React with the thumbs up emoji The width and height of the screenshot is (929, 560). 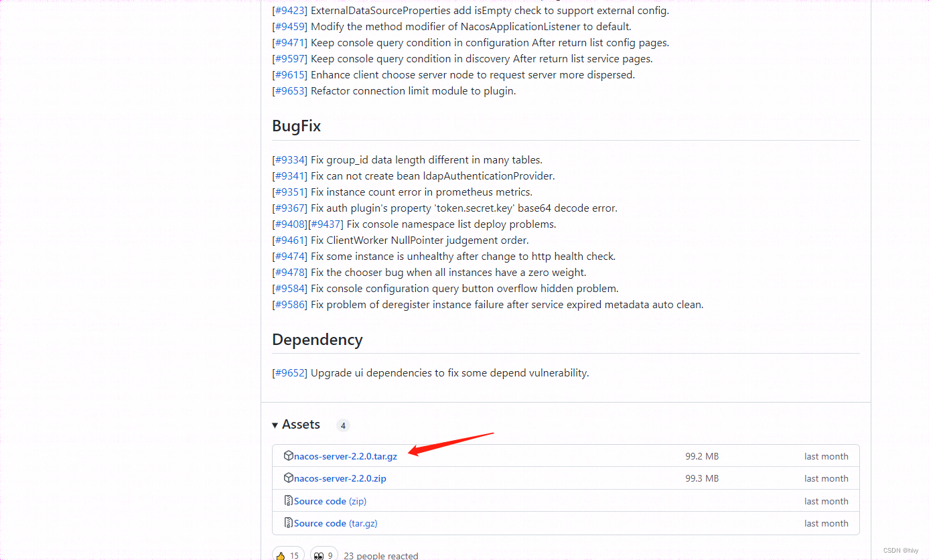click(x=287, y=555)
